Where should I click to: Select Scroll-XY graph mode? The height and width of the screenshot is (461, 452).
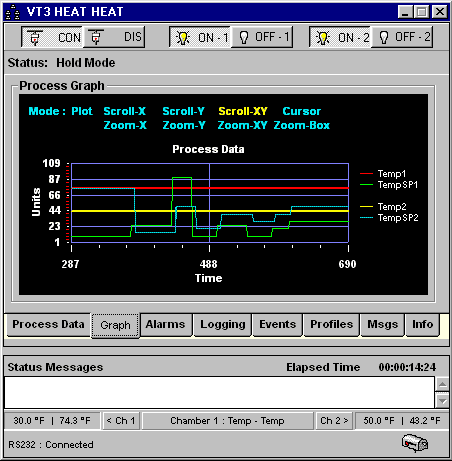[x=243, y=111]
